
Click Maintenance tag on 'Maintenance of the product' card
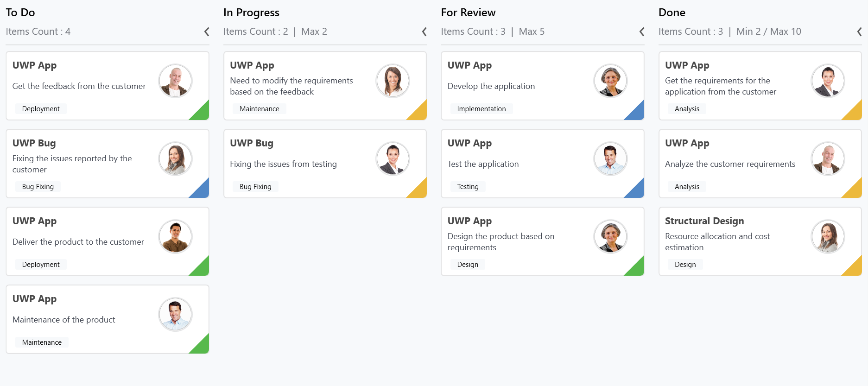click(42, 342)
